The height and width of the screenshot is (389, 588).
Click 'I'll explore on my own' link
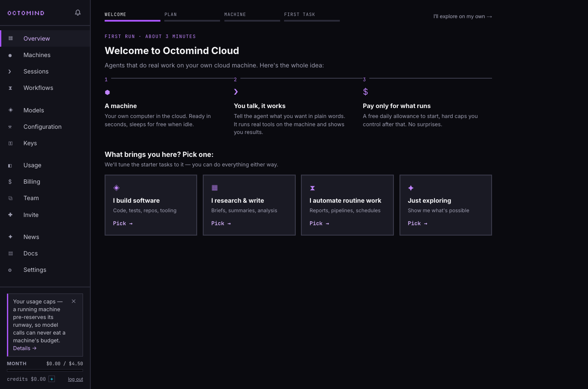[463, 16]
